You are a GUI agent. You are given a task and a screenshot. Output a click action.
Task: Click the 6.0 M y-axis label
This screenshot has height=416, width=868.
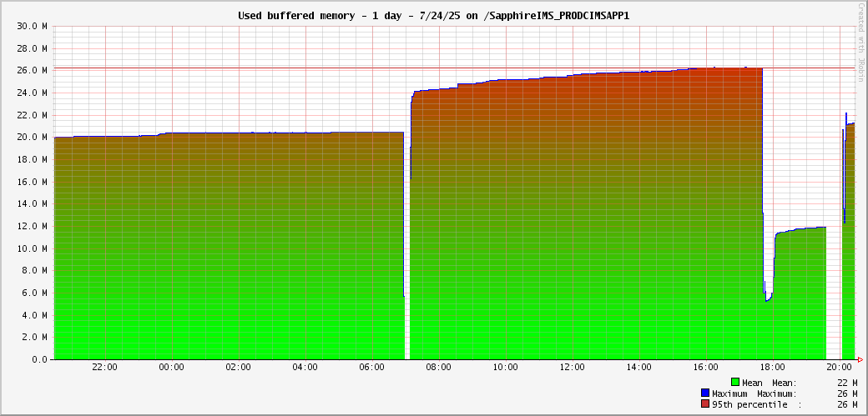pyautogui.click(x=35, y=293)
